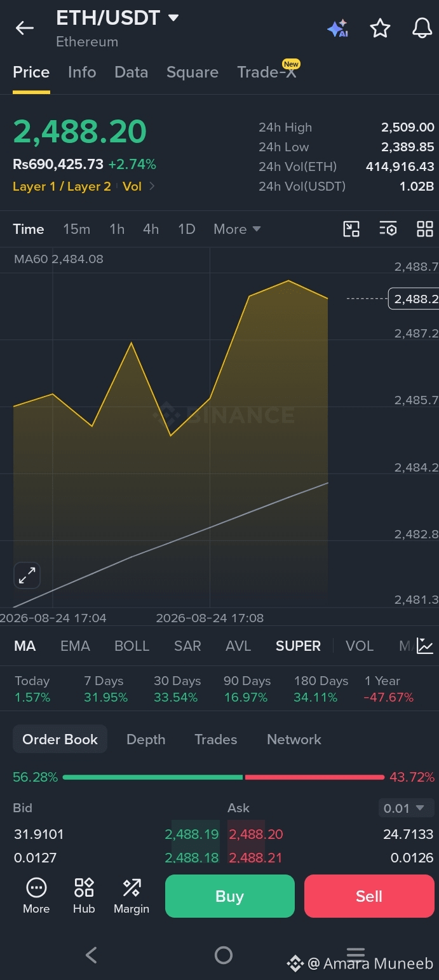Go back using the top-left arrow
Screen dimensions: 439x980
(25, 28)
